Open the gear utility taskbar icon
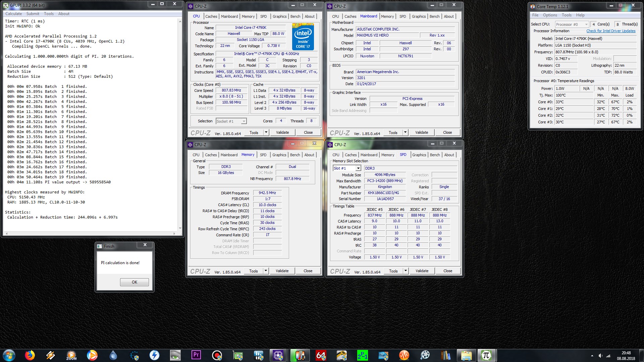This screenshot has height=362, width=644. click(134, 355)
